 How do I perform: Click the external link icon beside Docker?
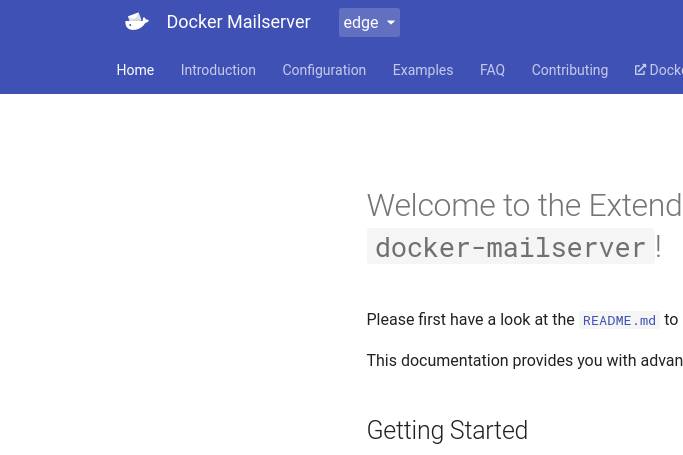[x=640, y=70]
